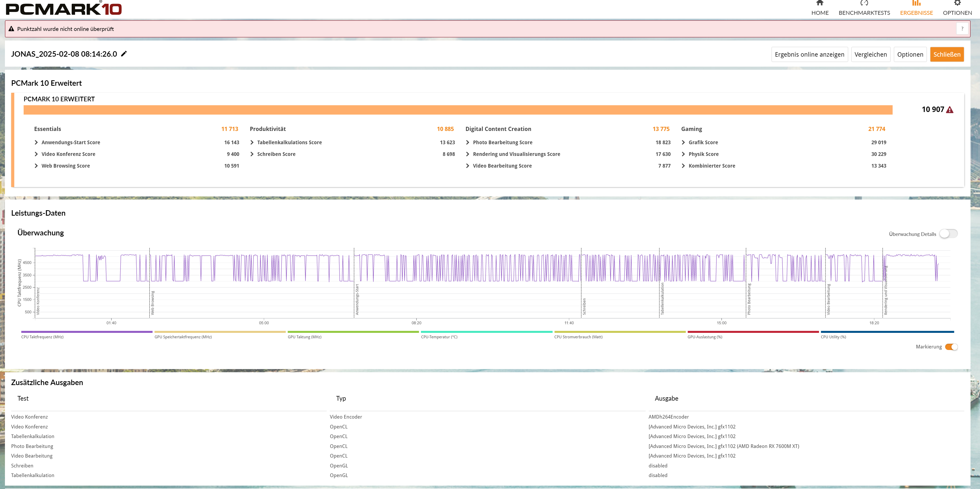Toggle CPU Taktfrequenz purple legend bar
980x489 pixels.
point(87,332)
